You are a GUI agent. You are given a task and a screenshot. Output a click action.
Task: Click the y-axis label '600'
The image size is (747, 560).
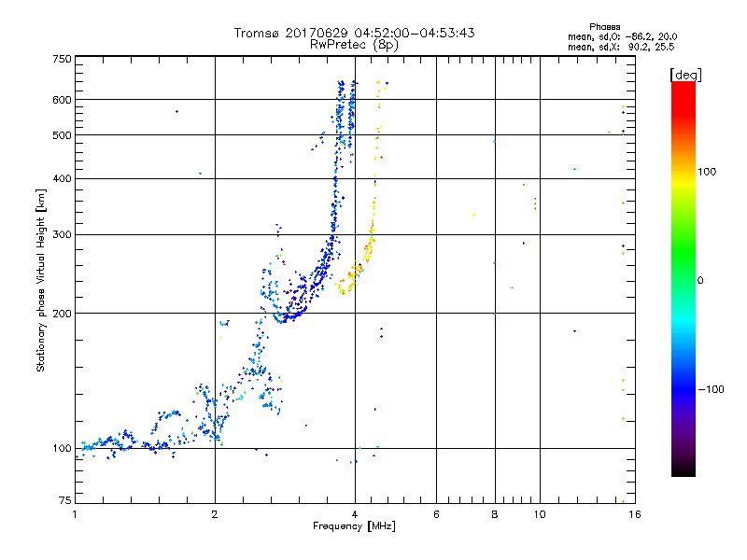pos(62,100)
